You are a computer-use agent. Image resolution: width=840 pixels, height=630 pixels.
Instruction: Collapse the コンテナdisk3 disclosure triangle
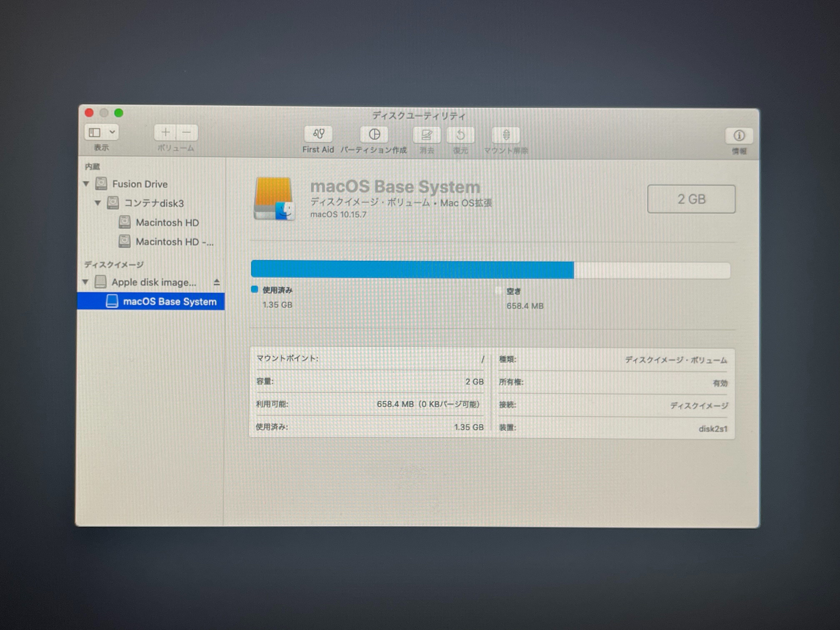coord(98,204)
